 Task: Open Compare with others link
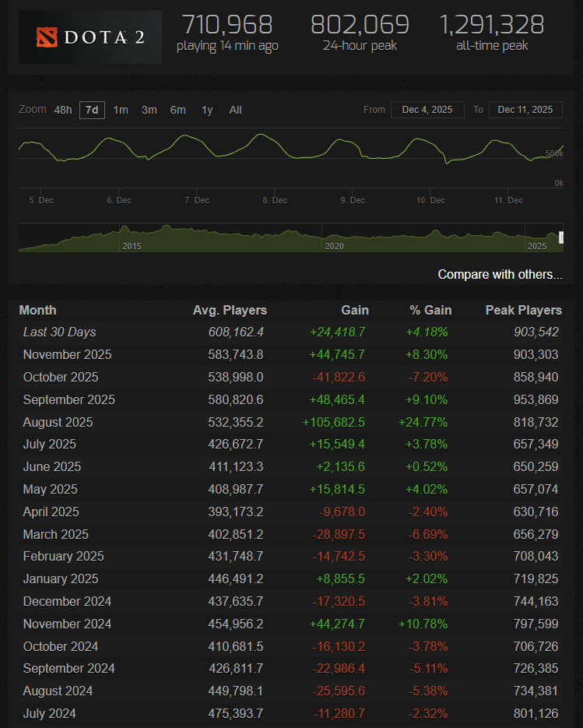500,274
